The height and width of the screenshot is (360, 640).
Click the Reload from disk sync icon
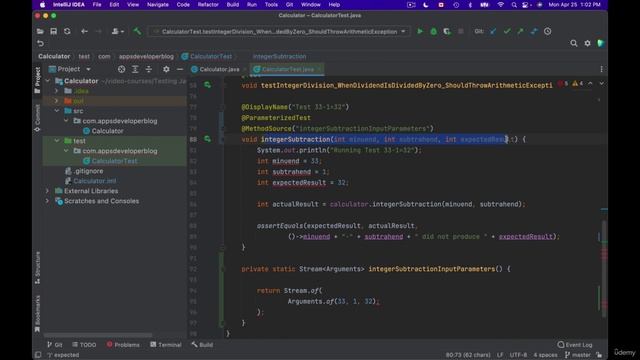pyautogui.click(x=67, y=31)
